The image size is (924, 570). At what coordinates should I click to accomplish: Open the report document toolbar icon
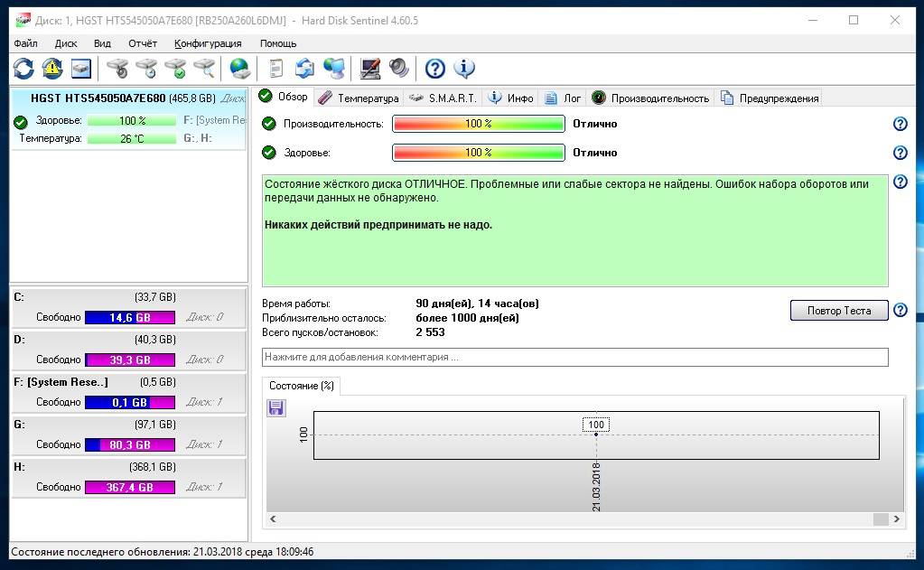(276, 68)
